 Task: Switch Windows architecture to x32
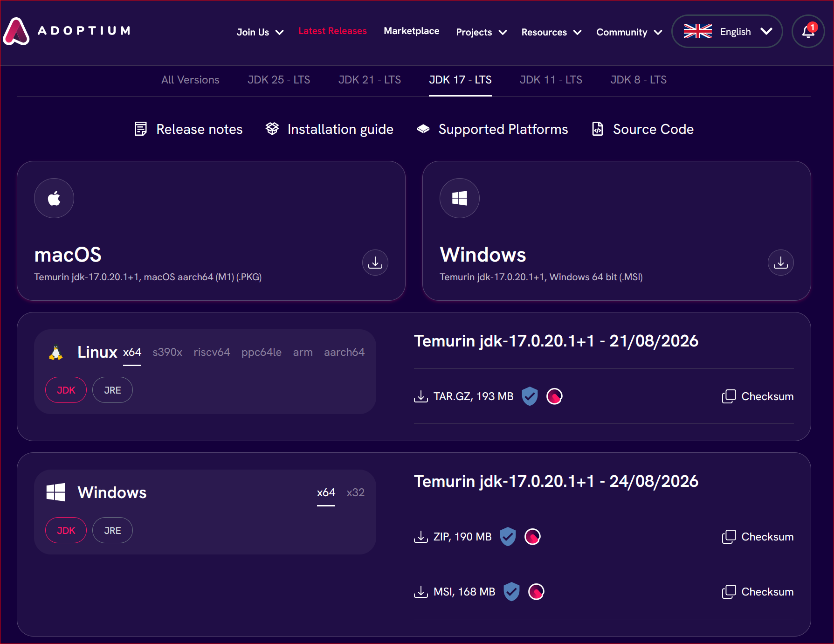click(355, 492)
